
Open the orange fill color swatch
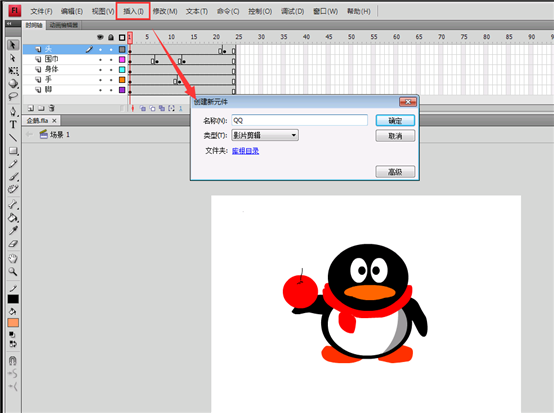(x=13, y=323)
